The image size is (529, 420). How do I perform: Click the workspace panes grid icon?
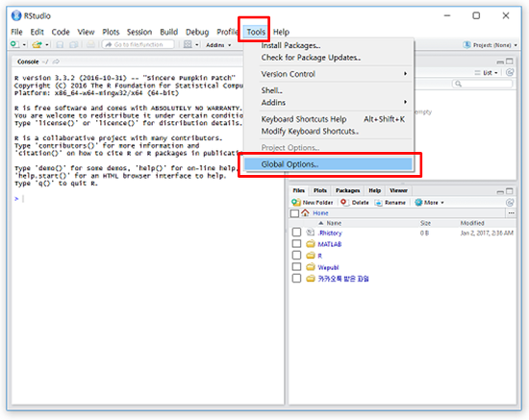(x=188, y=44)
